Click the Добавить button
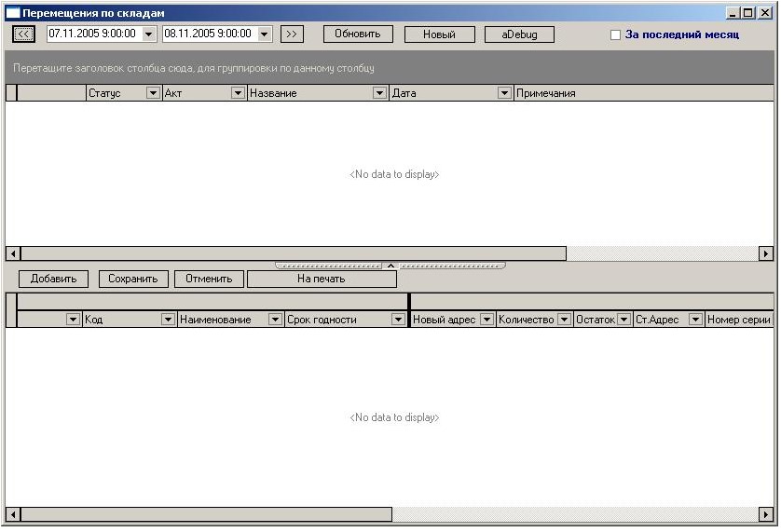Screen dimensions: 781x532 (x=53, y=279)
